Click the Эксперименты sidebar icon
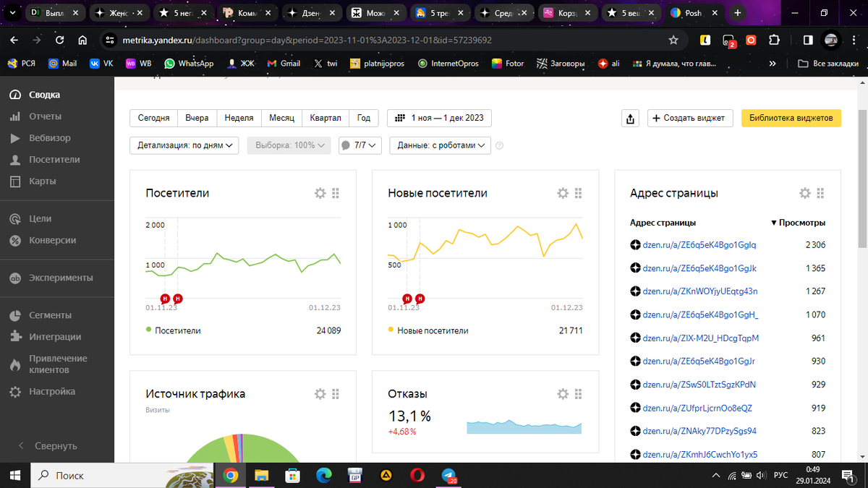Image resolution: width=868 pixels, height=488 pixels. point(14,278)
